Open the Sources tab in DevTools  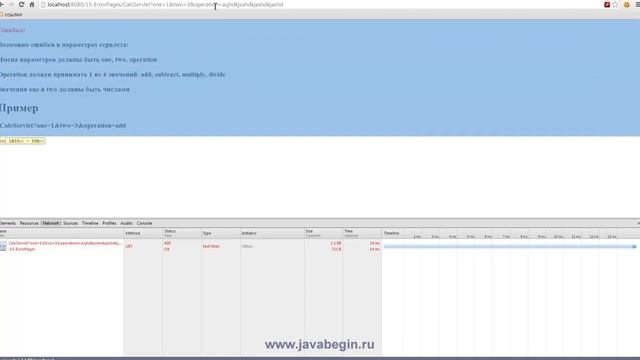70,223
